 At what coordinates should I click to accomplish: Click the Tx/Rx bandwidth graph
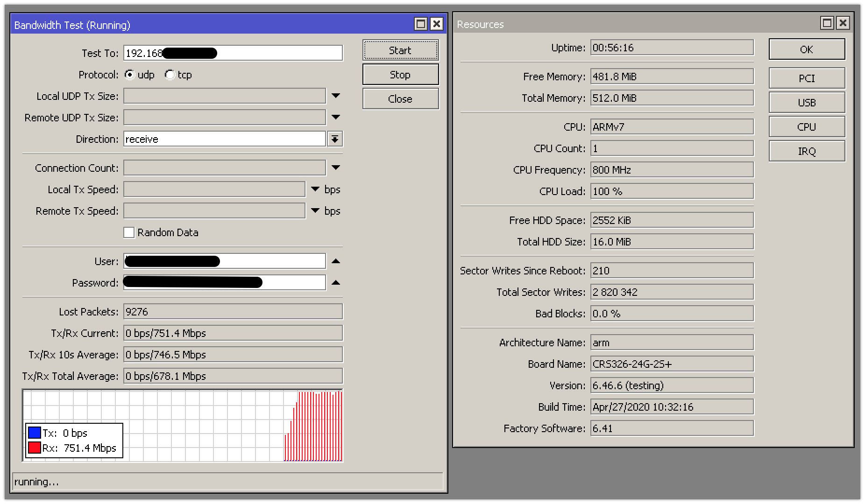click(x=183, y=426)
